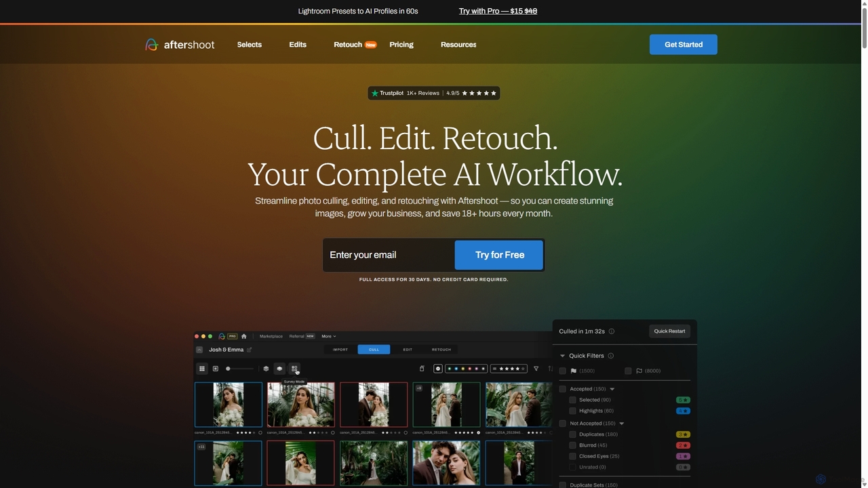
Task: Select the thumbnail with the +11 badge
Action: point(228,463)
